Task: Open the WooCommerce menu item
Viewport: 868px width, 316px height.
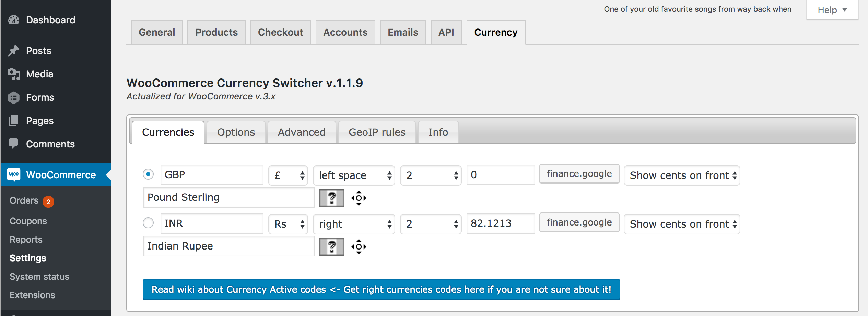Action: [56, 175]
